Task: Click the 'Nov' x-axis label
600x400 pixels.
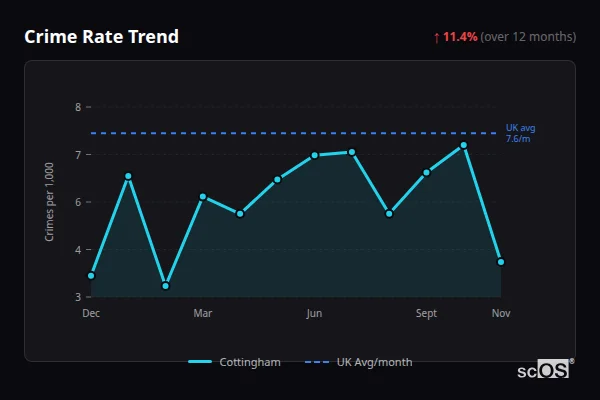Action: [501, 313]
